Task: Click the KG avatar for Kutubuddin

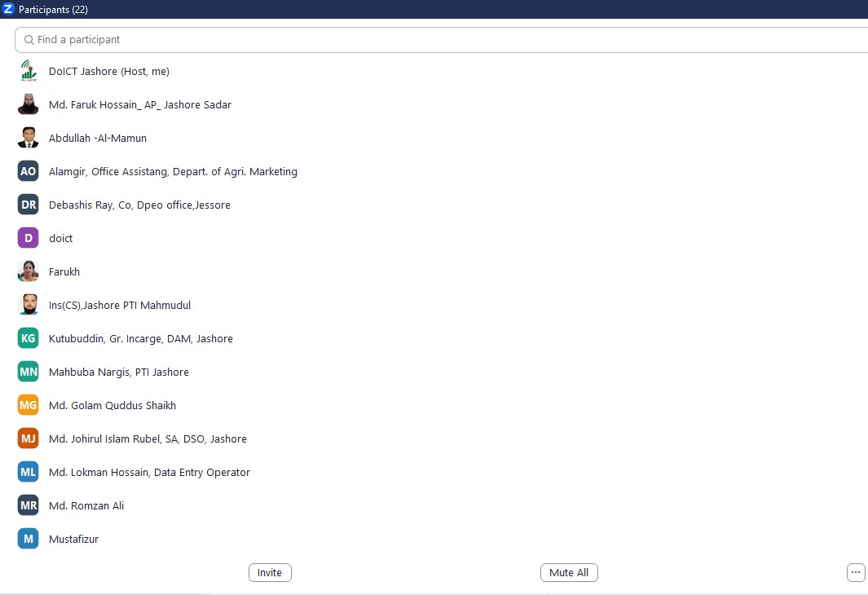Action: [x=29, y=338]
